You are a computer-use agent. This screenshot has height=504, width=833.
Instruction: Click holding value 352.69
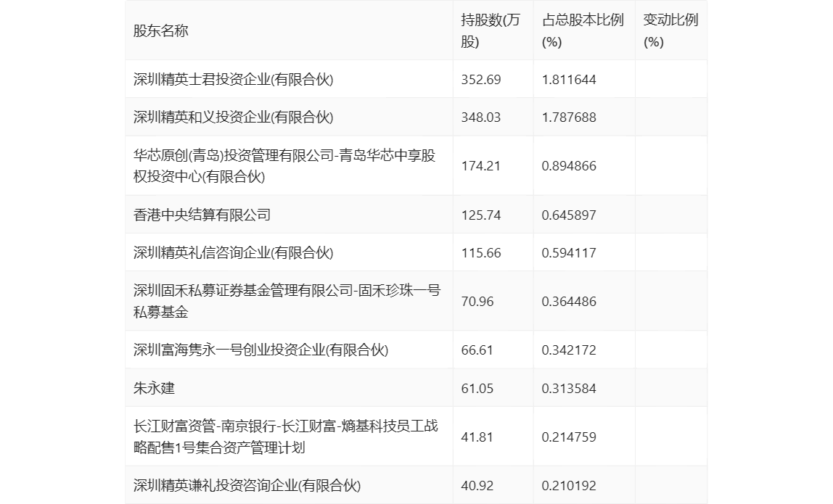pos(481,80)
